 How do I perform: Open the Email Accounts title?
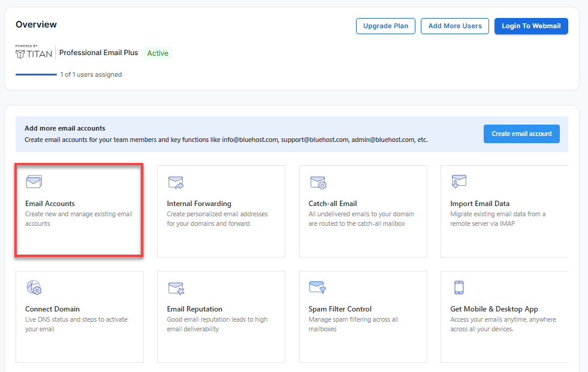50,204
